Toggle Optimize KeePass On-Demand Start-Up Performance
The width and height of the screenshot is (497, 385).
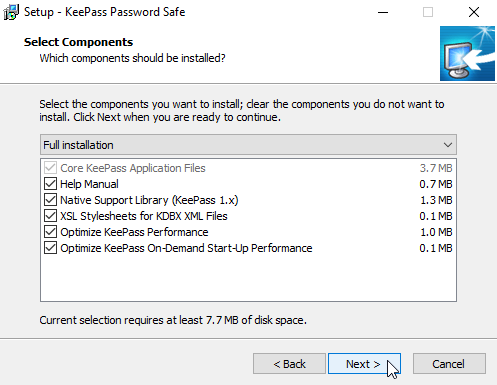pyautogui.click(x=50, y=248)
